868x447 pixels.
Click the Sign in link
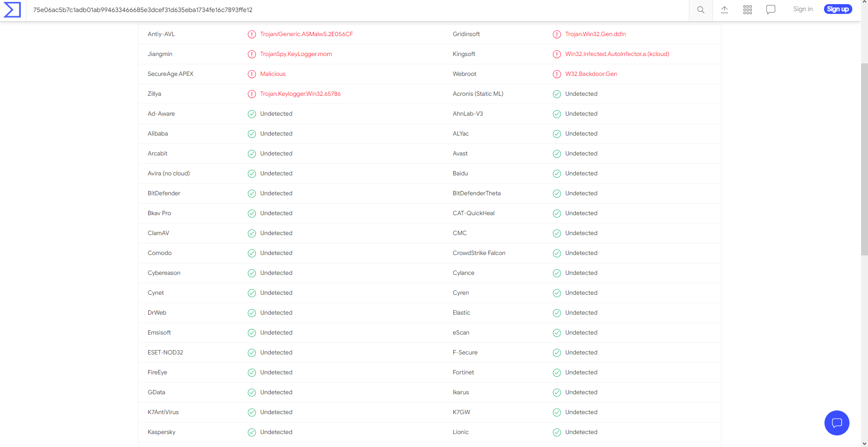[803, 9]
